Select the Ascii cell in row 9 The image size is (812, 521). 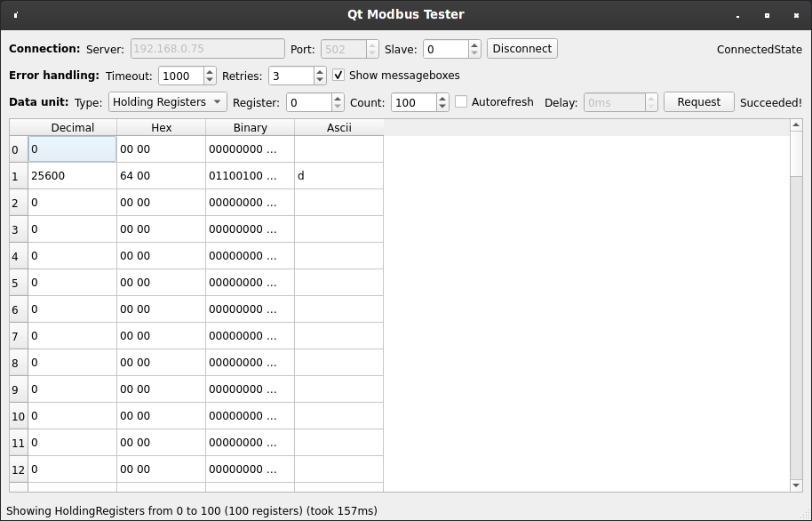click(339, 389)
